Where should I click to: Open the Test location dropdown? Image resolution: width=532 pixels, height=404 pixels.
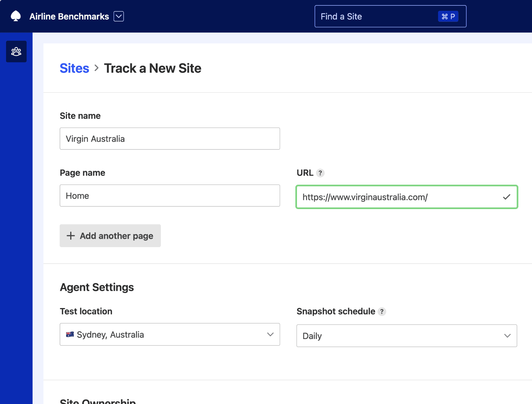pos(170,334)
